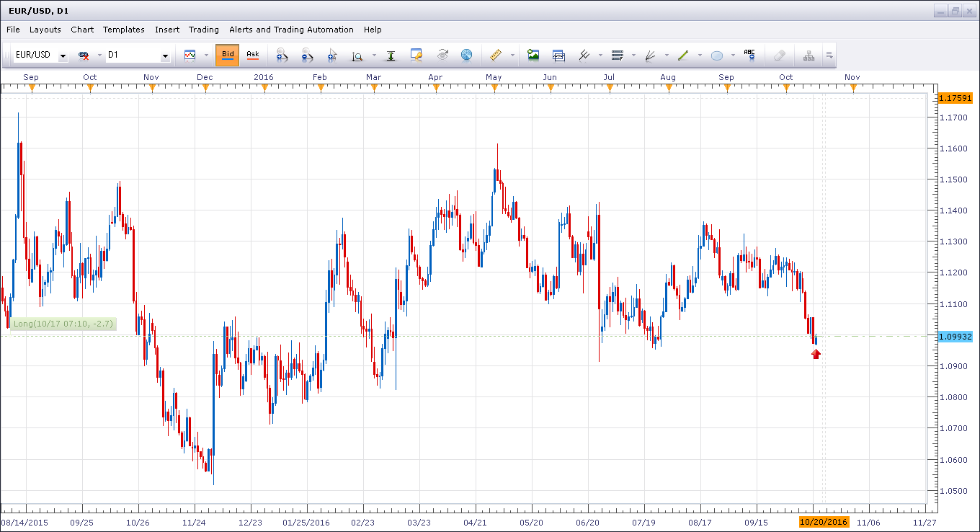
Task: Open the D1 timeframe dropdown
Action: click(165, 56)
